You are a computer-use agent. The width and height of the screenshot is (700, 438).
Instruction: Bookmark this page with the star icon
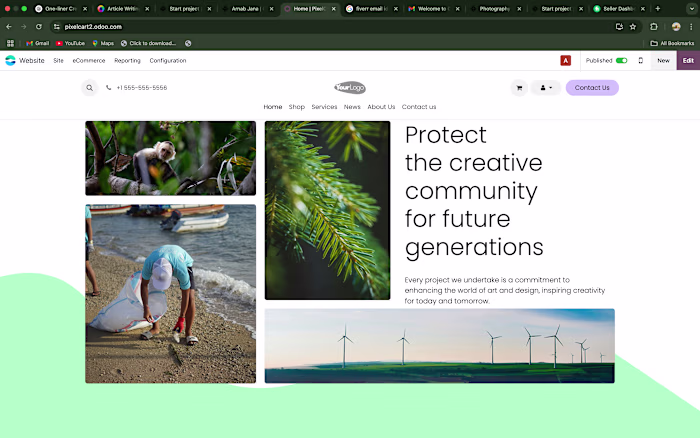[x=633, y=27]
